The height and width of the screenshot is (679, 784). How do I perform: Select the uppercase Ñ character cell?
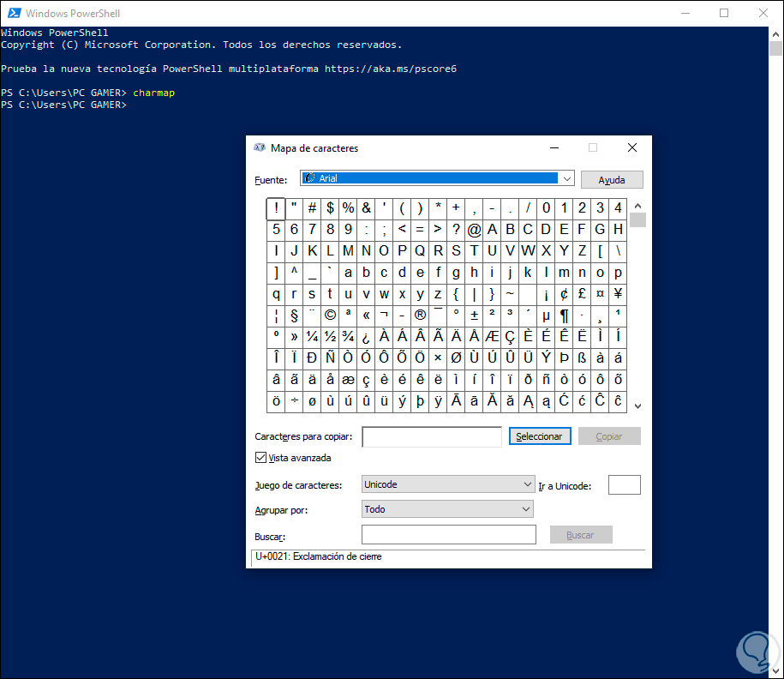(x=330, y=358)
